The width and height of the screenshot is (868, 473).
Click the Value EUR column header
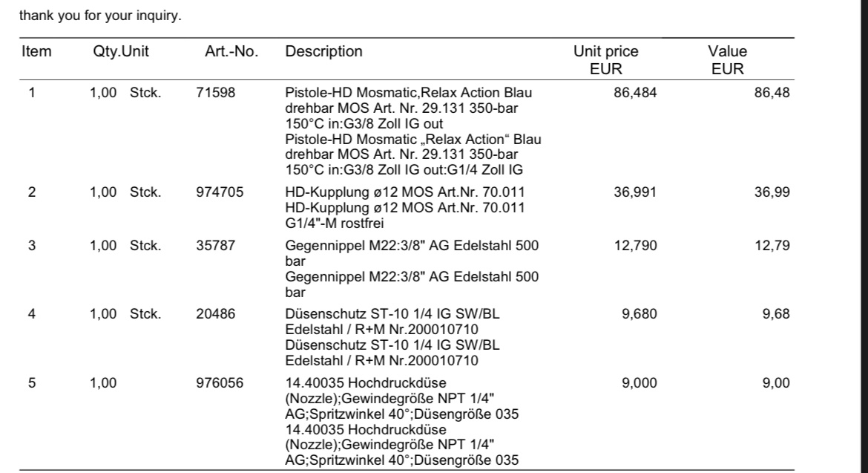point(727,60)
